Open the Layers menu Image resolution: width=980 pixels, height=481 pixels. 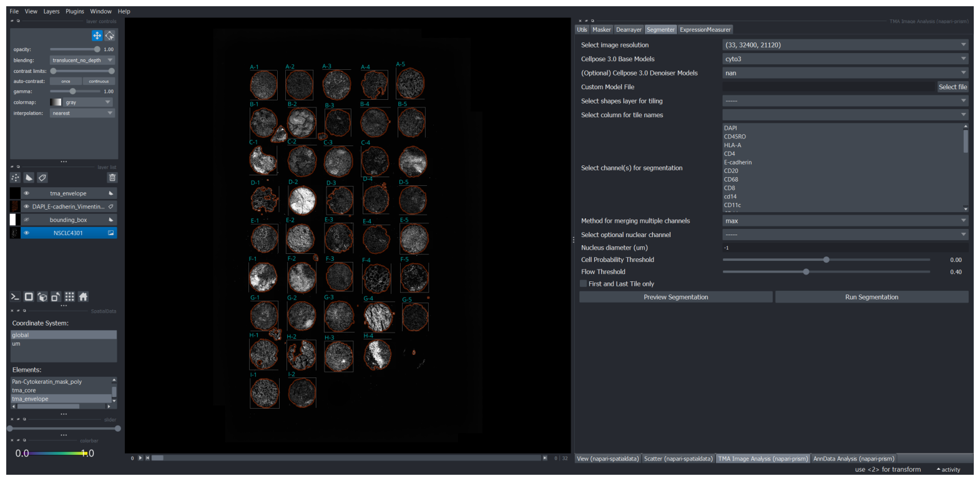tap(51, 11)
